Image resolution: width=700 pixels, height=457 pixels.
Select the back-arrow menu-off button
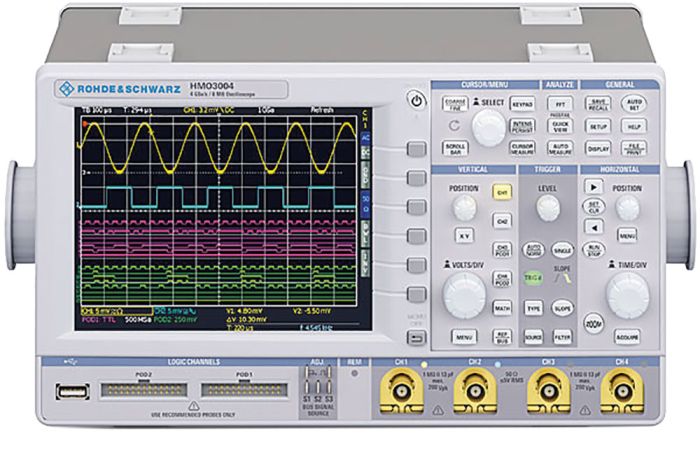coord(417,338)
